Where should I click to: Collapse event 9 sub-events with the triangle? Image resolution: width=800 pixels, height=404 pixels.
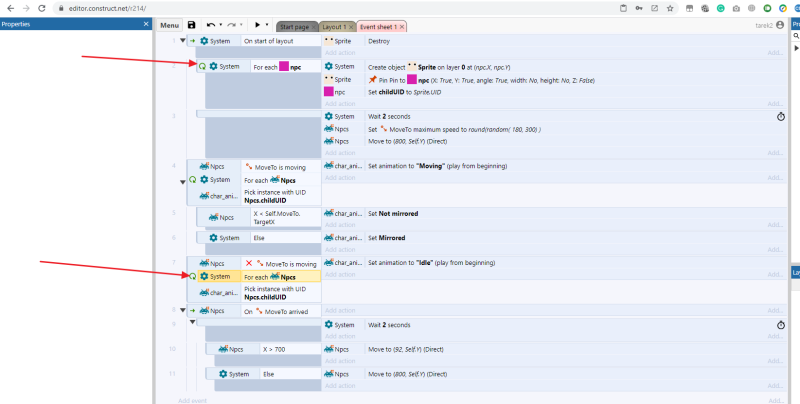(192, 322)
